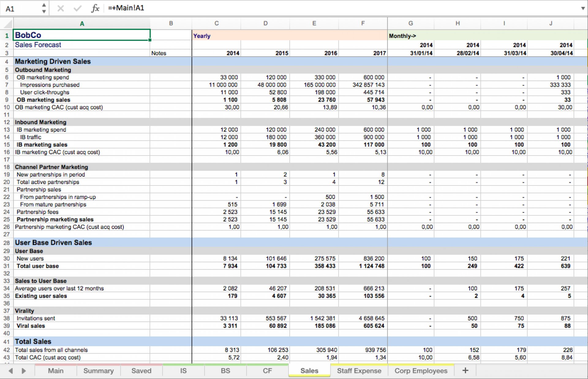Switch to the Main sheet tab

(x=56, y=371)
